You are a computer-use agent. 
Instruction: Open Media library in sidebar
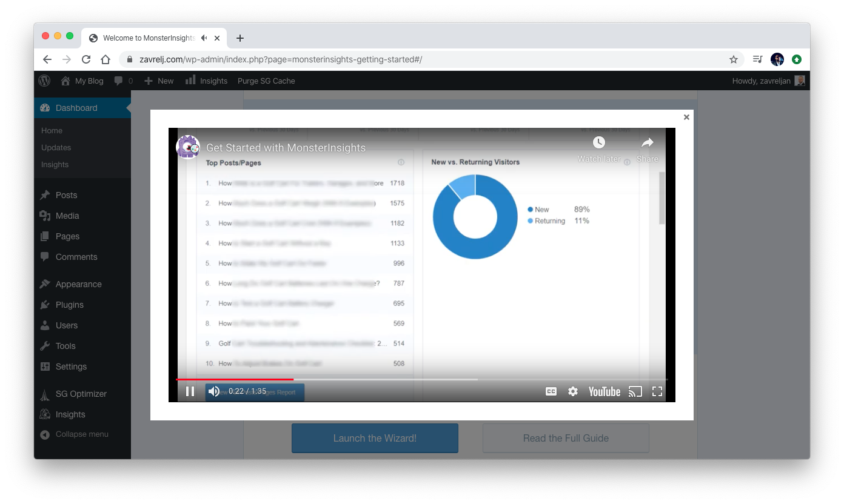click(x=82, y=216)
